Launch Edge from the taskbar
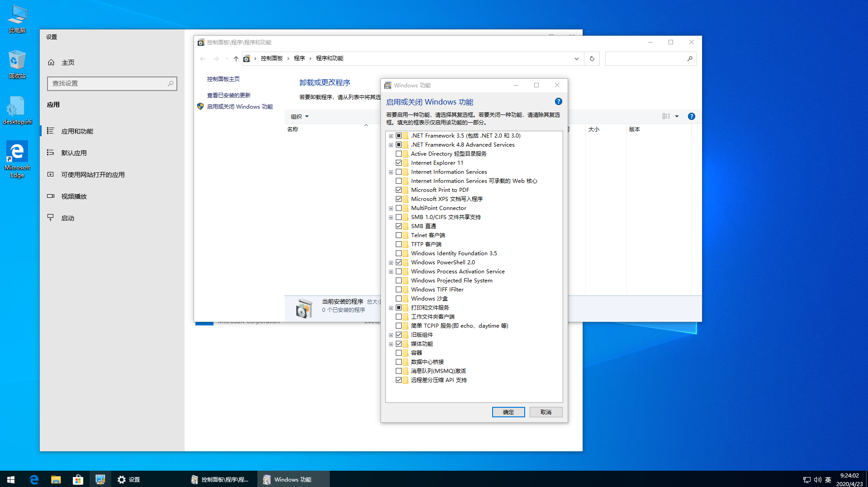868x487 pixels. (34, 479)
